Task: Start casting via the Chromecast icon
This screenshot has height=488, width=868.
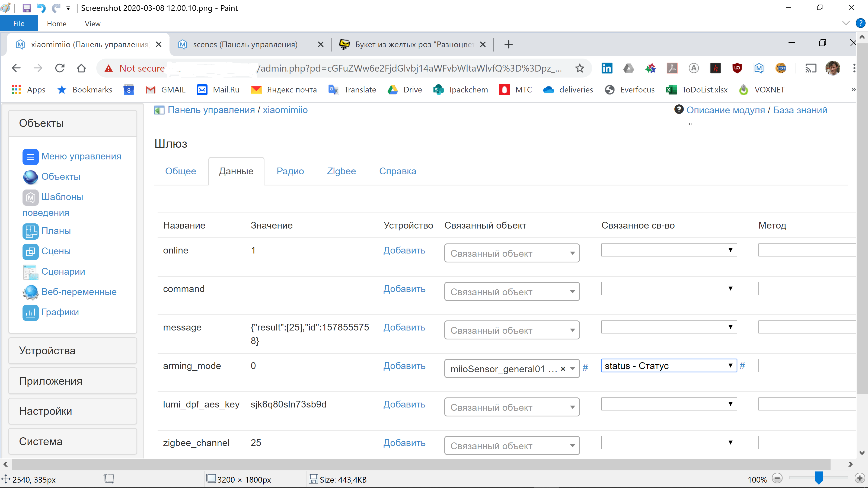Action: coord(811,68)
